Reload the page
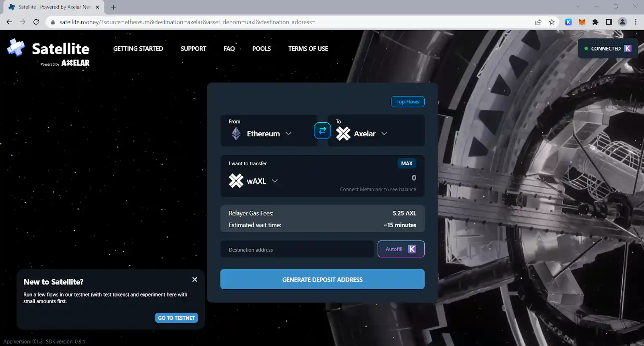Viewport: 644px width, 346px height. [36, 22]
